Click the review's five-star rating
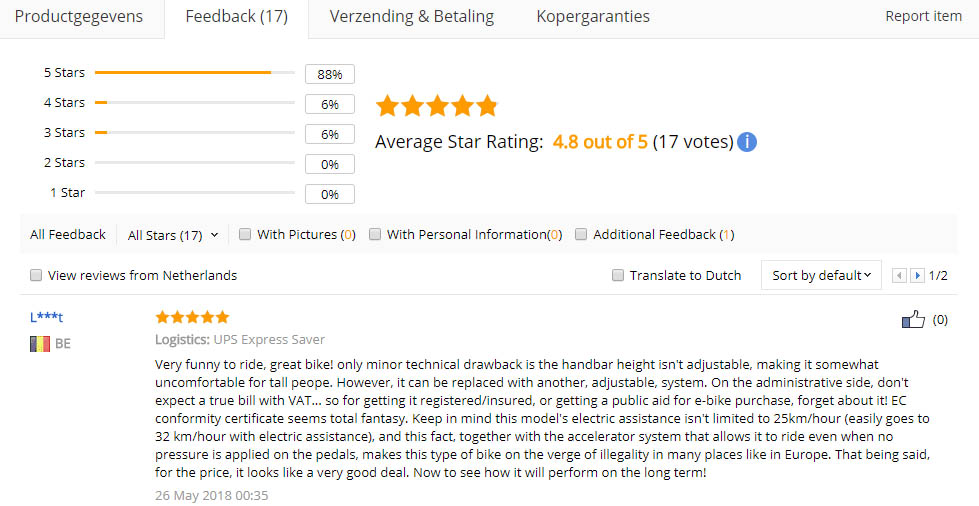This screenshot has width=979, height=506. (192, 317)
